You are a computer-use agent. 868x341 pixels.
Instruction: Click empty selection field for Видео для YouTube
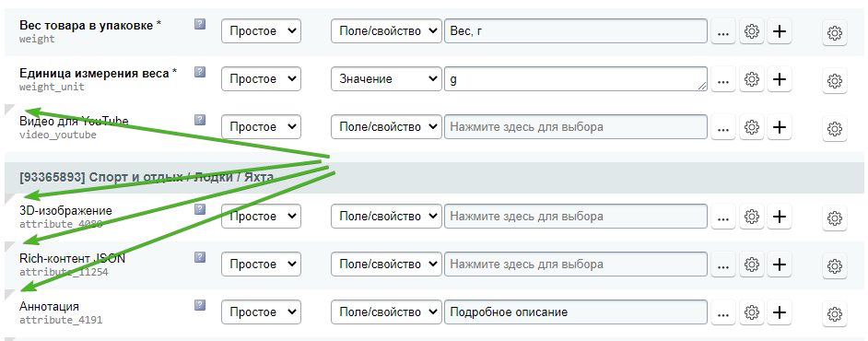576,127
